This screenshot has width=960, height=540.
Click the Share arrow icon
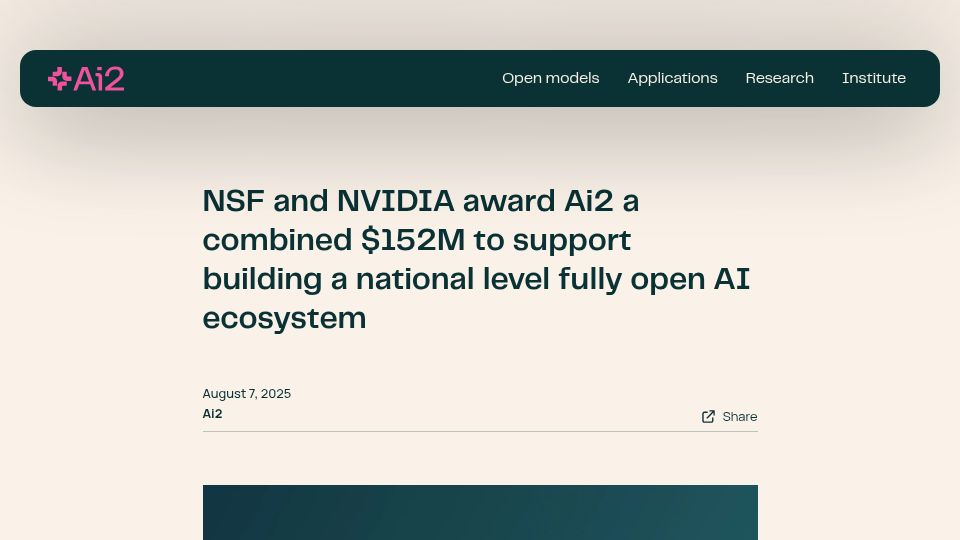[x=708, y=417]
